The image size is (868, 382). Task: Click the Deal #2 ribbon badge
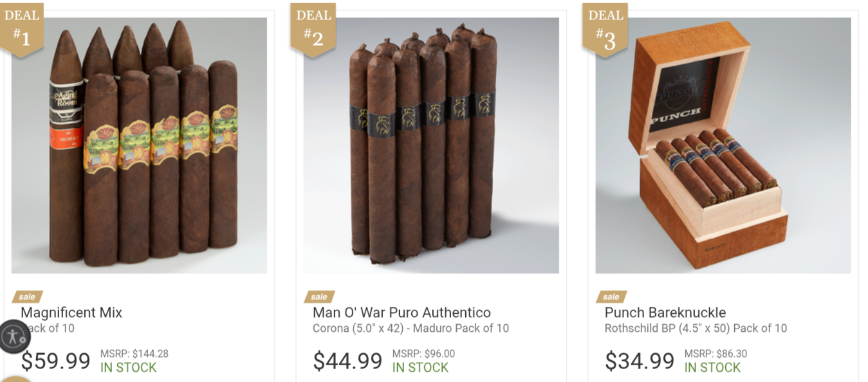click(313, 30)
